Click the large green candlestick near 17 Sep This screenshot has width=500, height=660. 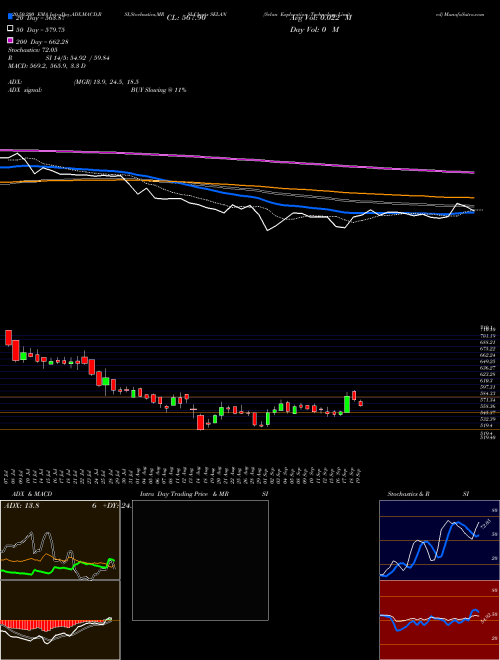pos(347,404)
